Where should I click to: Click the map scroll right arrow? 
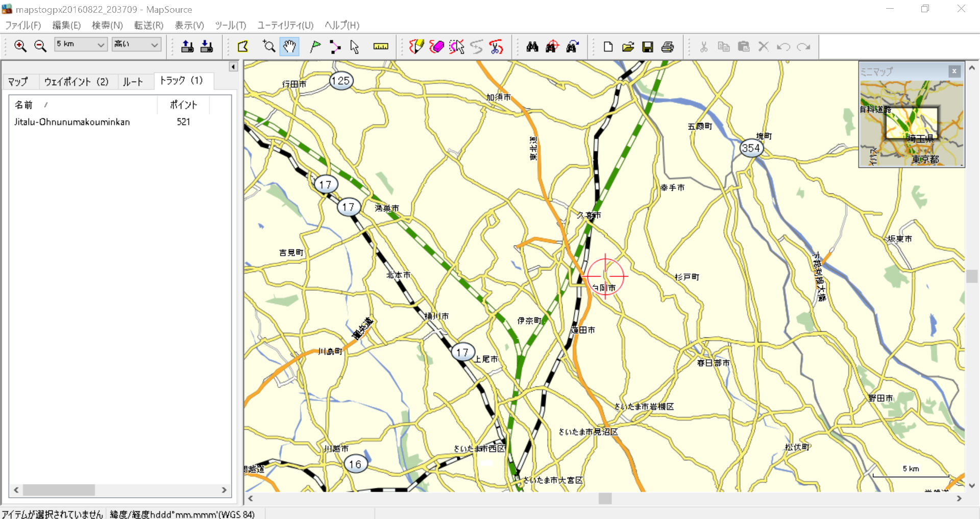pyautogui.click(x=959, y=499)
